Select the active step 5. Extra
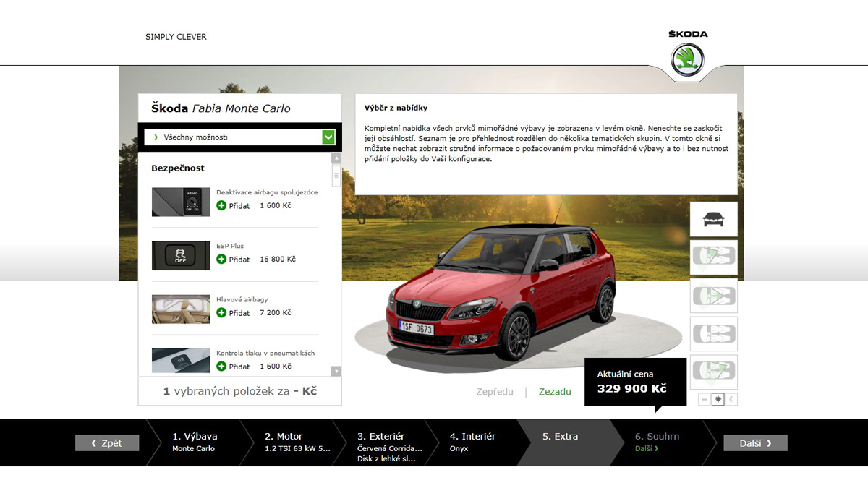The height and width of the screenshot is (488, 868). [561, 437]
